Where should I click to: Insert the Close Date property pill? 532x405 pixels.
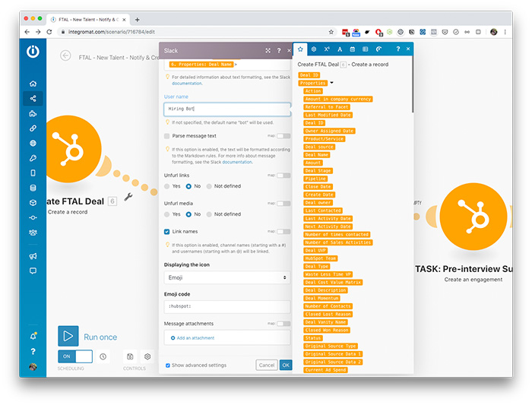coord(318,187)
